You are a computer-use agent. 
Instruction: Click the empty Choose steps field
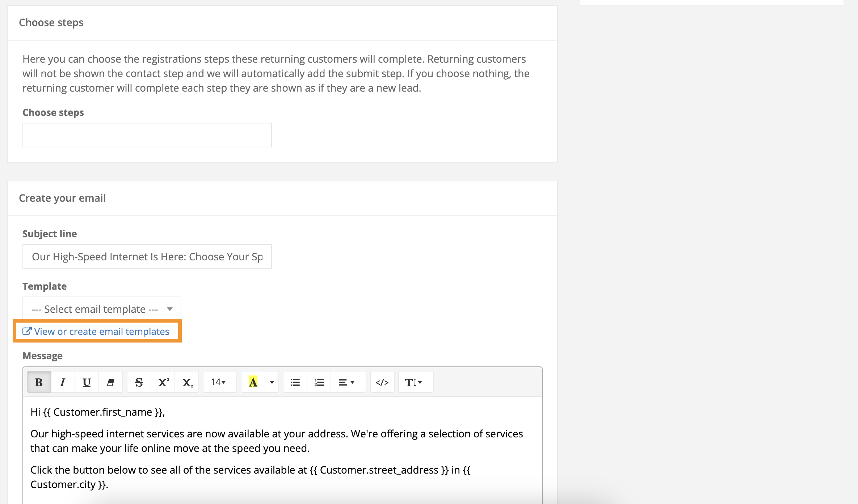pyautogui.click(x=147, y=135)
